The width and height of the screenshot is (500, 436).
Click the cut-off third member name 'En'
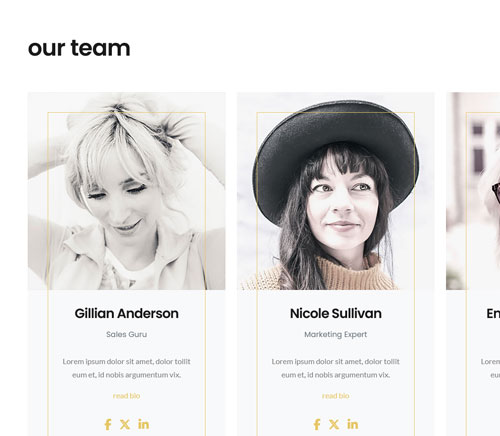click(x=493, y=313)
